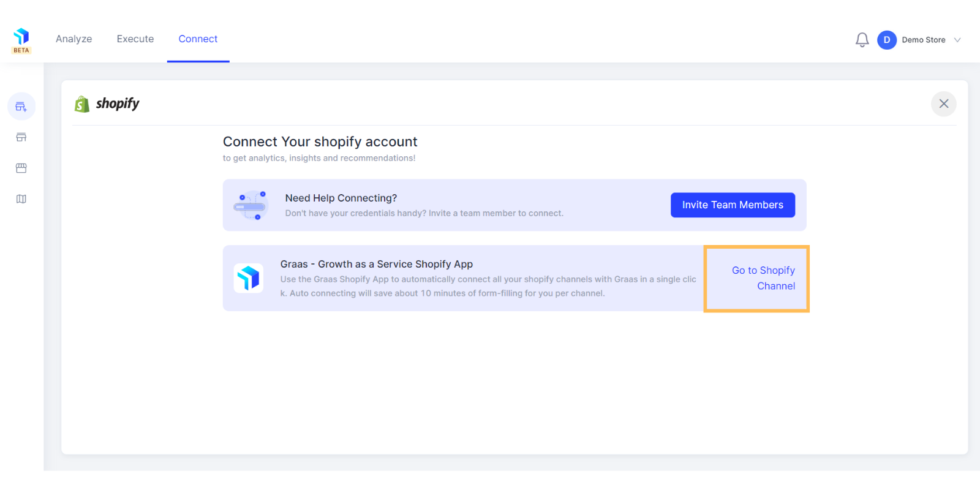The width and height of the screenshot is (980, 490).
Task: Open the notifications bell
Action: [862, 40]
